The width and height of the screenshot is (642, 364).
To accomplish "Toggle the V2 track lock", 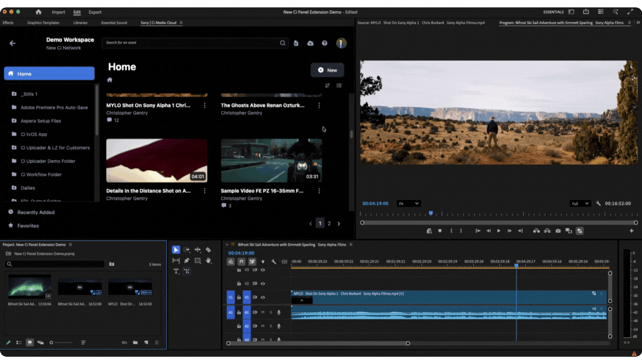I will point(239,284).
